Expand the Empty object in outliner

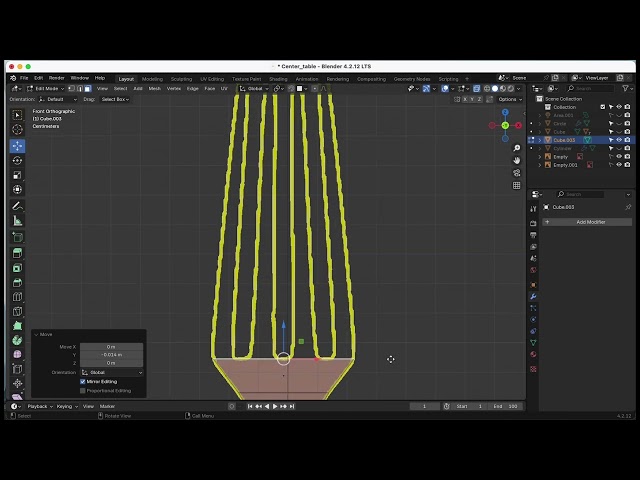tap(540, 157)
